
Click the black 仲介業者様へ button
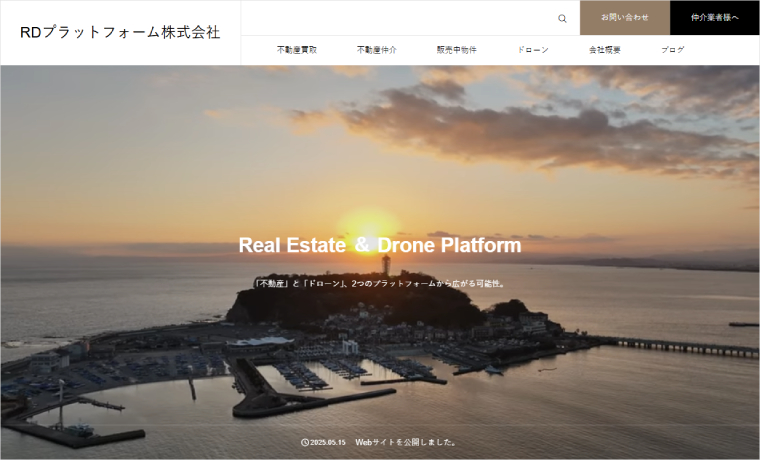pyautogui.click(x=714, y=18)
